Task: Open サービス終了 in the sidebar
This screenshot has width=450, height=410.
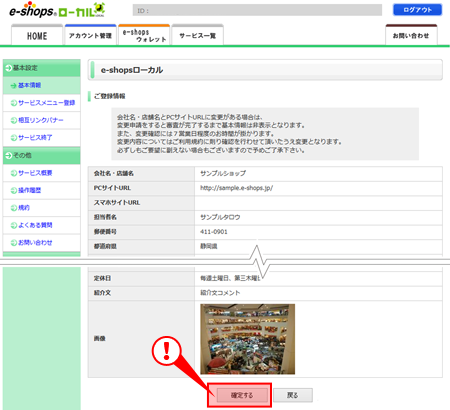Action: click(x=35, y=138)
